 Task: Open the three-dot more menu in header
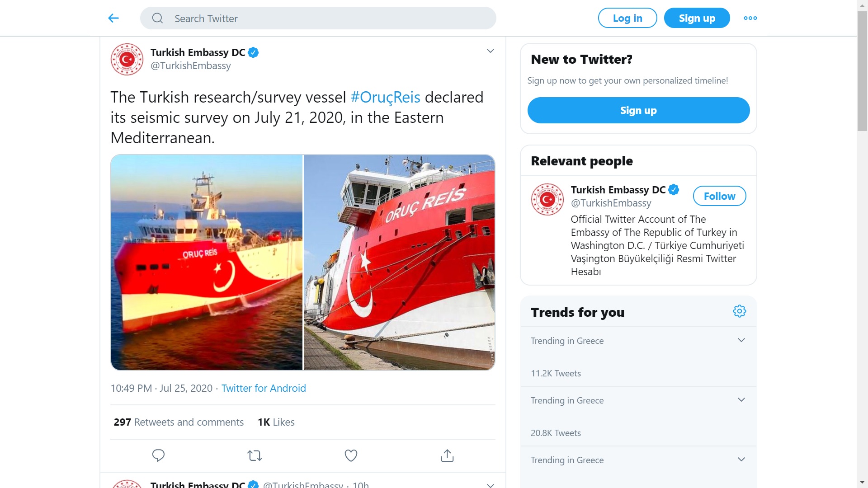point(750,18)
